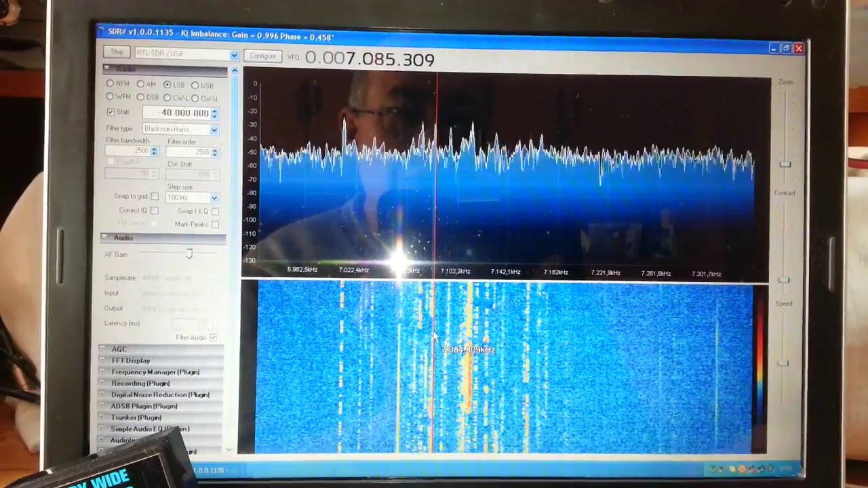This screenshot has width=868, height=488.
Task: Select the NFM mode radio button
Action: 110,83
